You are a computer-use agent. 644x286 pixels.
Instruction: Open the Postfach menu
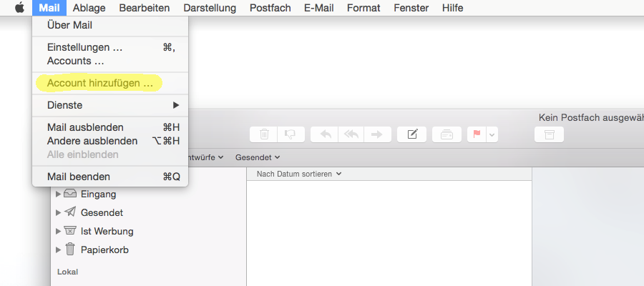point(270,8)
